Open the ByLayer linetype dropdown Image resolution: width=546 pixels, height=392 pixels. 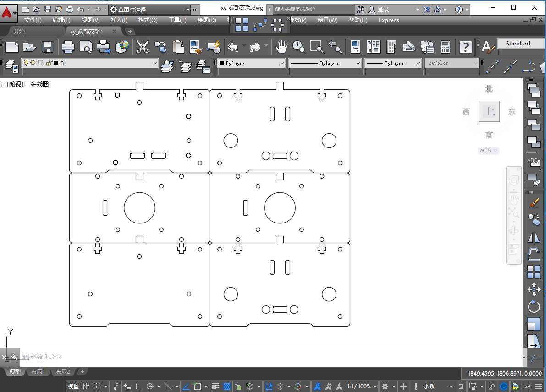[325, 63]
